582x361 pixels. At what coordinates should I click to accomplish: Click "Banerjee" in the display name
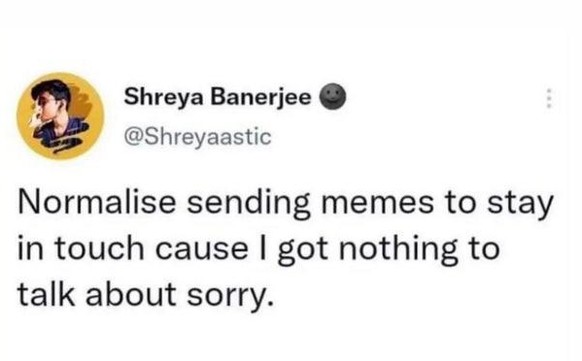pos(261,98)
